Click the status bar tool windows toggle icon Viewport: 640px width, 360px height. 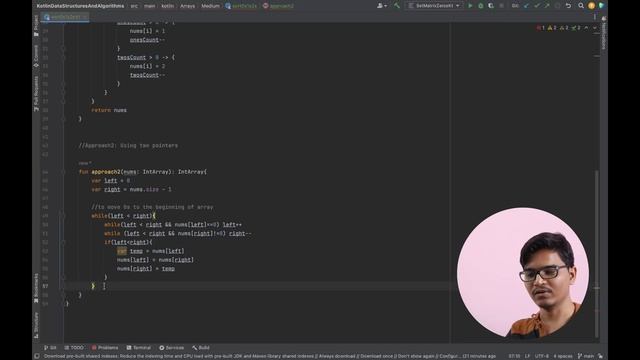[37, 356]
